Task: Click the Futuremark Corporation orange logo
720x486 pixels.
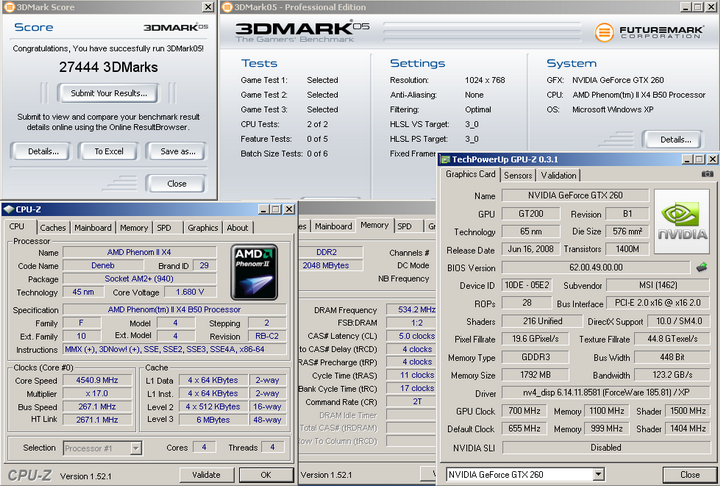Action: click(604, 32)
